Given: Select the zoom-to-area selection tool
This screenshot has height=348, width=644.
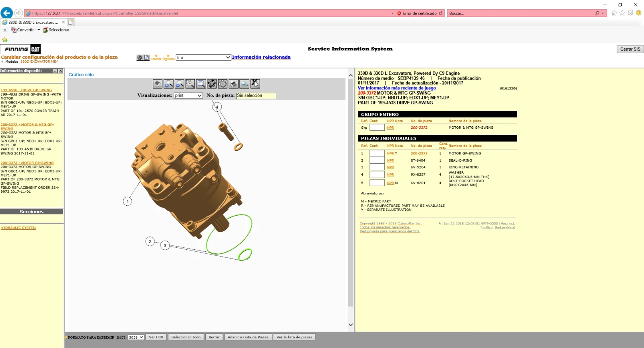Looking at the screenshot, I should [x=190, y=84].
